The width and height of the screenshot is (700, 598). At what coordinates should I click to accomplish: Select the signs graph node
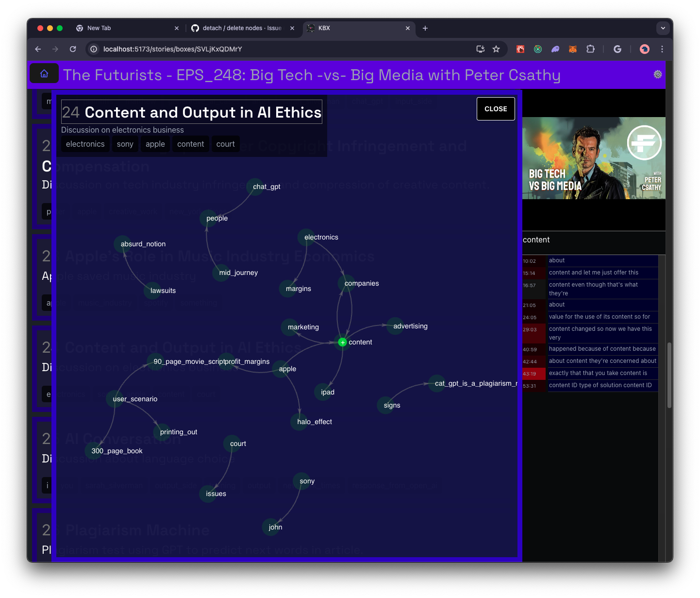386,405
